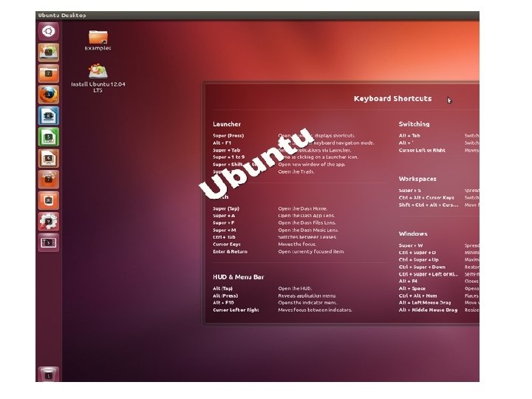Click the Ctrl + Alt + Num entry
The width and height of the screenshot is (532, 399).
point(417,296)
